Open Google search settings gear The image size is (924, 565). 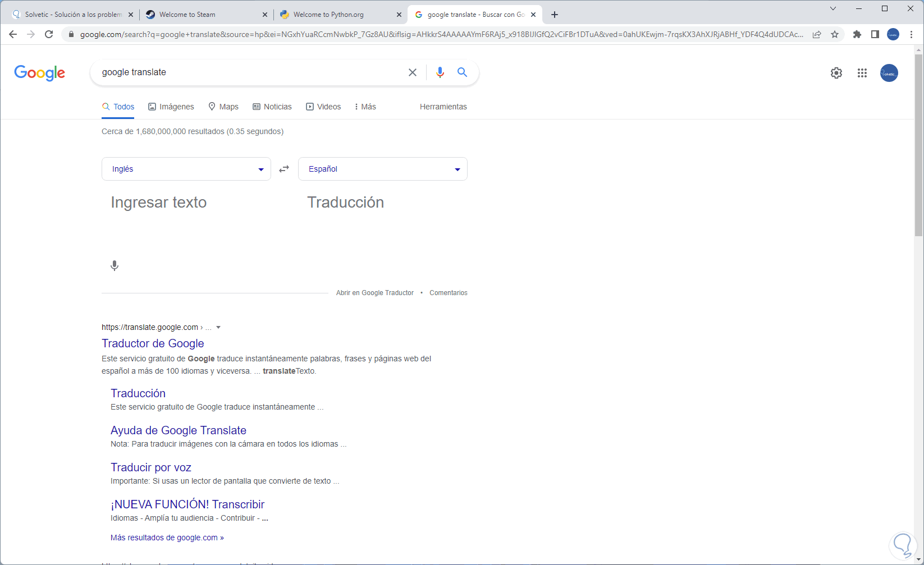(x=836, y=73)
